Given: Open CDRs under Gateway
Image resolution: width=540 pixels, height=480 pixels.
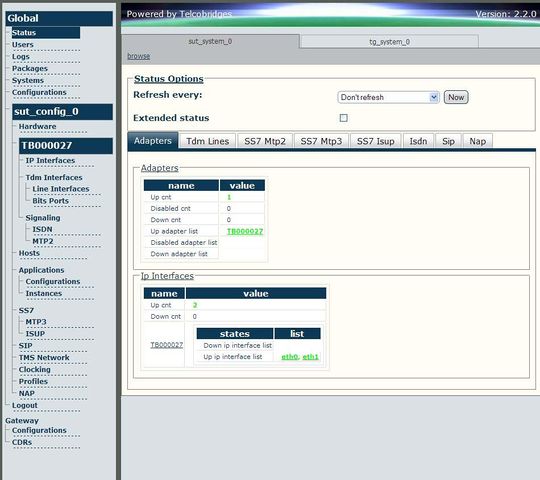Looking at the screenshot, I should click(22, 442).
